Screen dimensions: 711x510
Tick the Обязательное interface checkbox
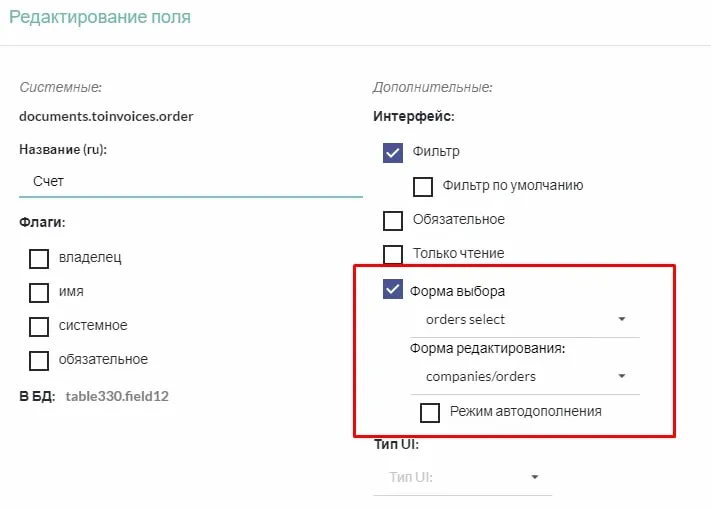tap(393, 220)
